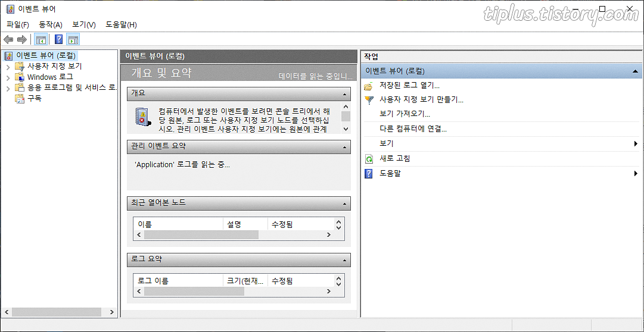Screen dimensions: 644x332
Task: Click the 이름 column header in recent nodes
Action: coord(178,224)
